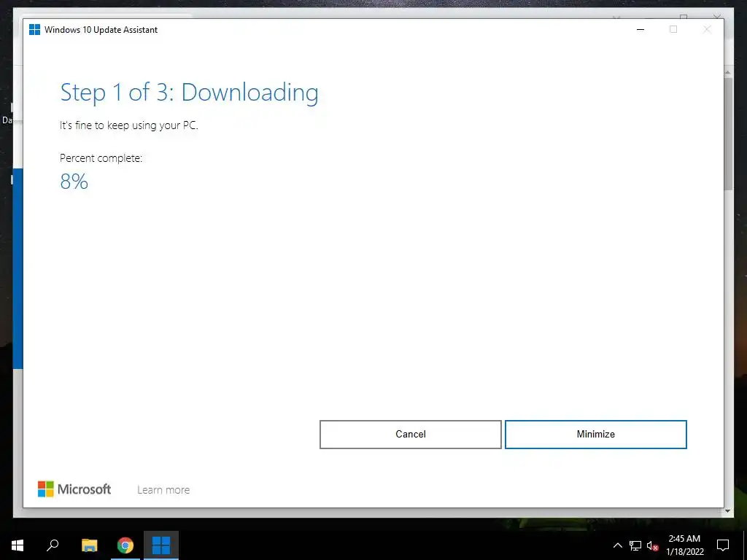747x560 pixels.
Task: Open the network status tray icon
Action: [x=635, y=545]
